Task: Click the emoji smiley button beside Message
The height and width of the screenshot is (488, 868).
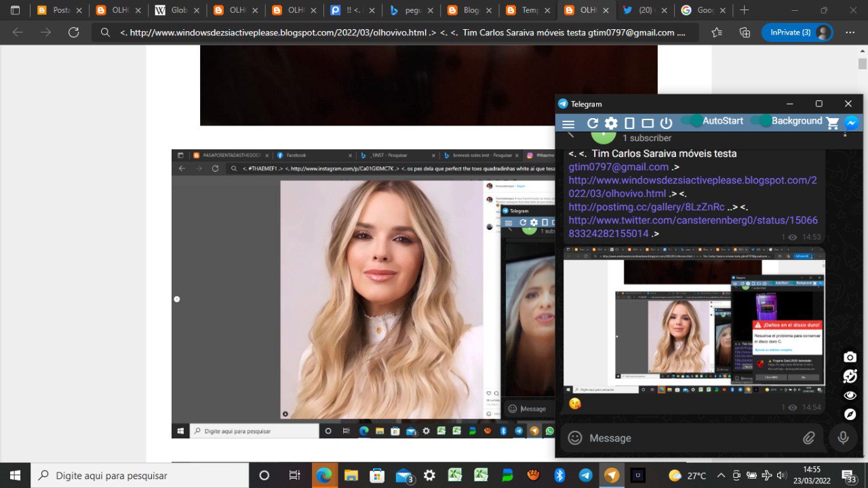Action: pyautogui.click(x=575, y=438)
